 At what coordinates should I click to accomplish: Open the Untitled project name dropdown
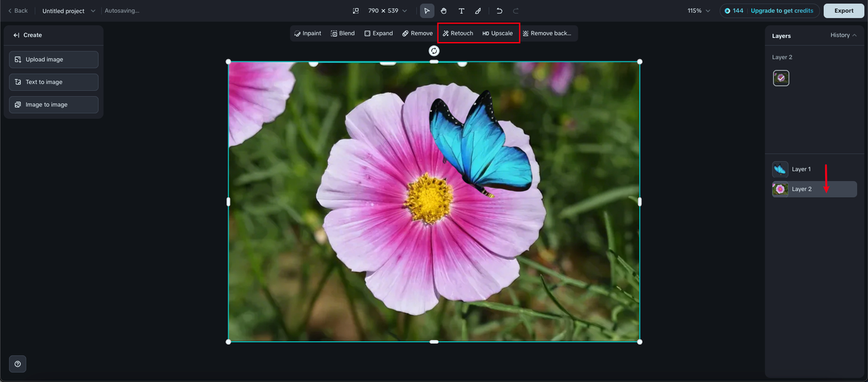[68, 11]
